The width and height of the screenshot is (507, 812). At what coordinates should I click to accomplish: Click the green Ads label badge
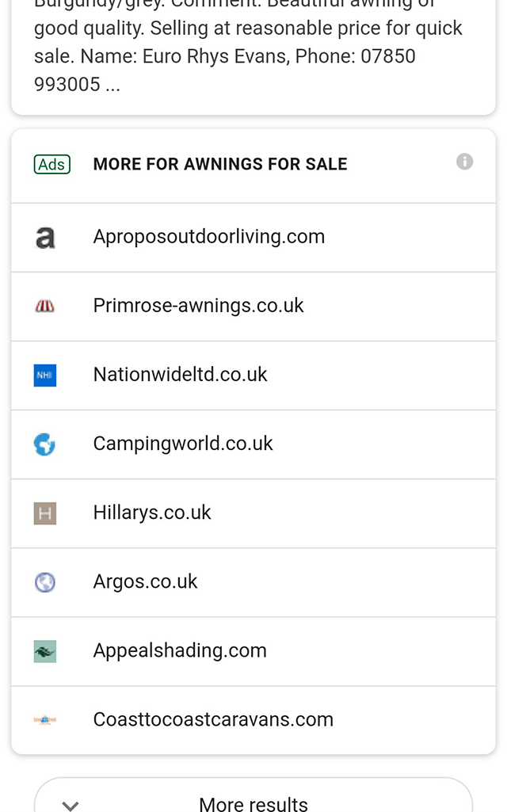tap(52, 164)
